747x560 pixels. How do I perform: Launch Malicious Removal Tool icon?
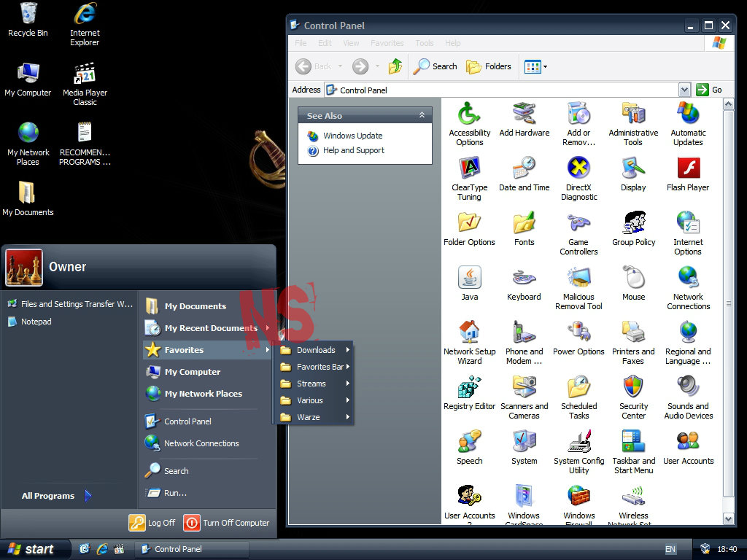(578, 288)
